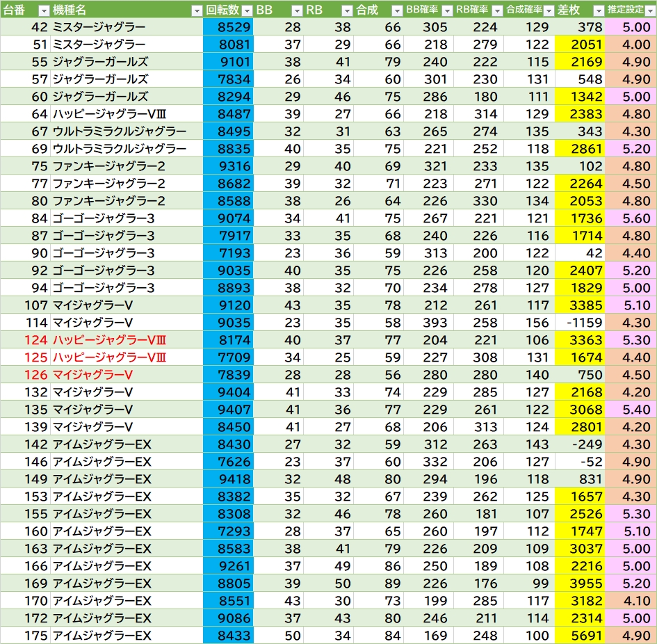Click 台番 175 cell
The height and width of the screenshot is (644, 657).
click(x=25, y=636)
